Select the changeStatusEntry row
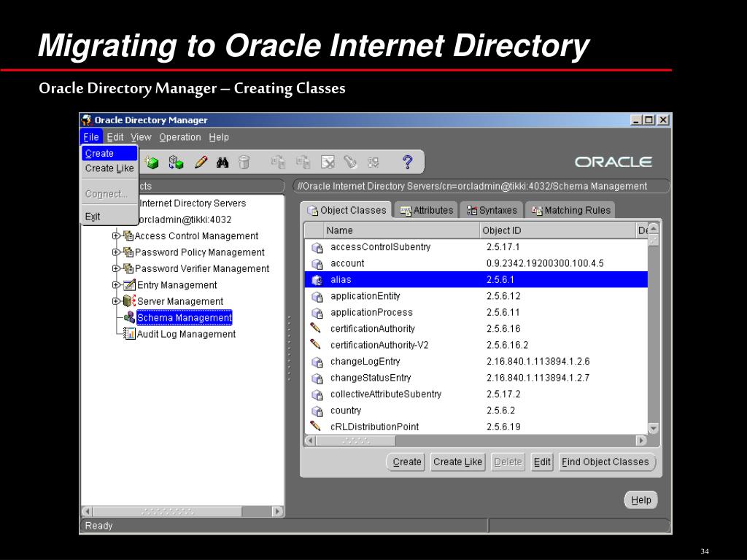Image resolution: width=747 pixels, height=560 pixels. click(476, 378)
